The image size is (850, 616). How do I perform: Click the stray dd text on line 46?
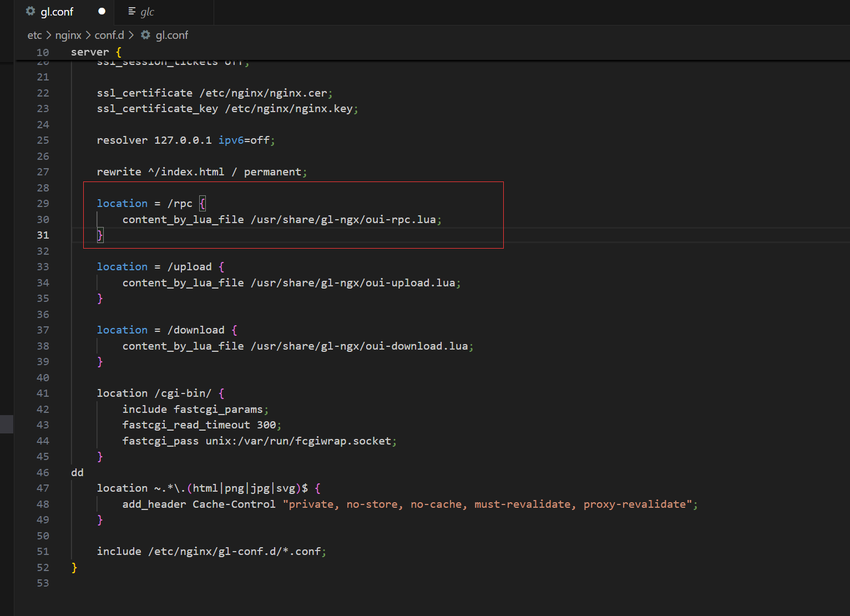pyautogui.click(x=77, y=473)
